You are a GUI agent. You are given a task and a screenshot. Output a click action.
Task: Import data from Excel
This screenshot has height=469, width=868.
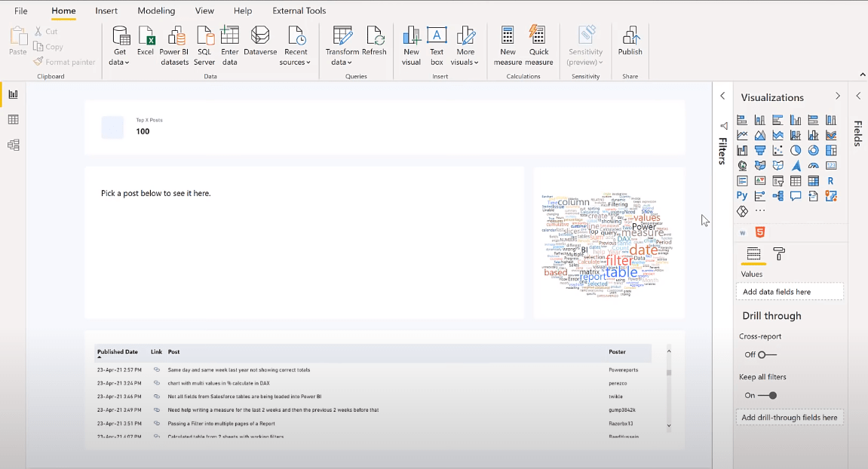pyautogui.click(x=146, y=41)
